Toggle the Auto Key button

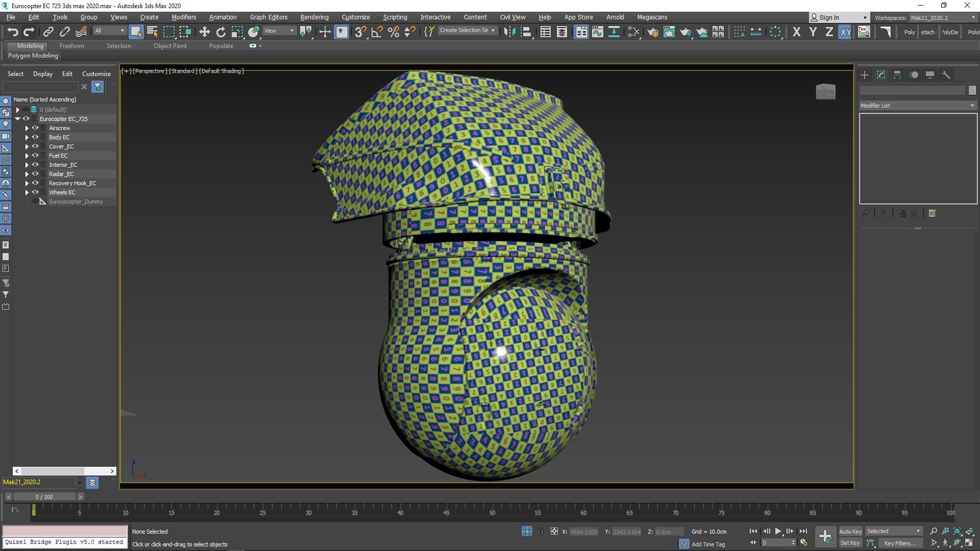pyautogui.click(x=850, y=531)
